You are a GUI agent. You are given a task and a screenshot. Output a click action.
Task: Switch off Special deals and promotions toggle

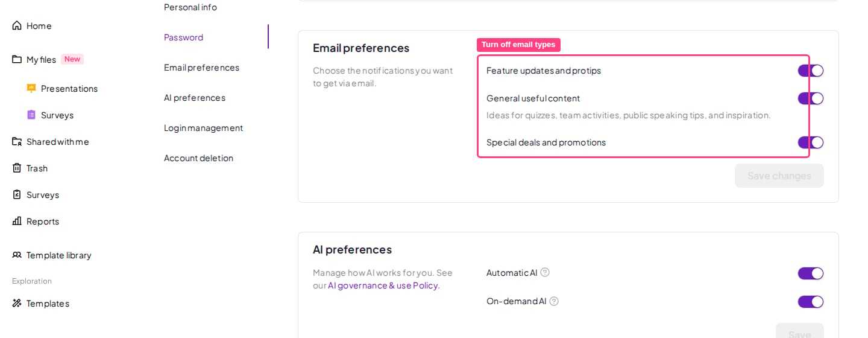[x=811, y=142]
